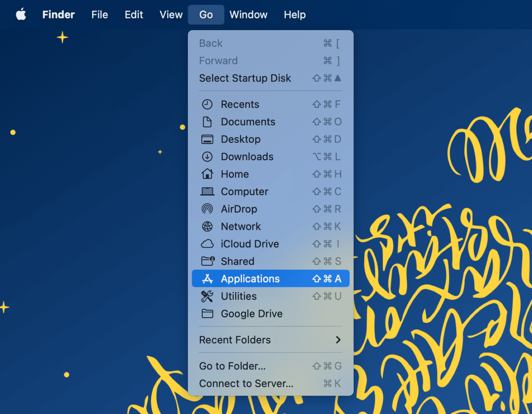The image size is (532, 414).
Task: Click the Recents clock icon
Action: tap(207, 104)
